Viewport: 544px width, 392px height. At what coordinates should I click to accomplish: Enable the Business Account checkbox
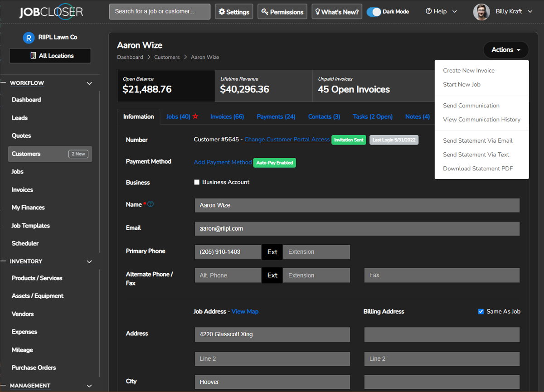pyautogui.click(x=197, y=182)
